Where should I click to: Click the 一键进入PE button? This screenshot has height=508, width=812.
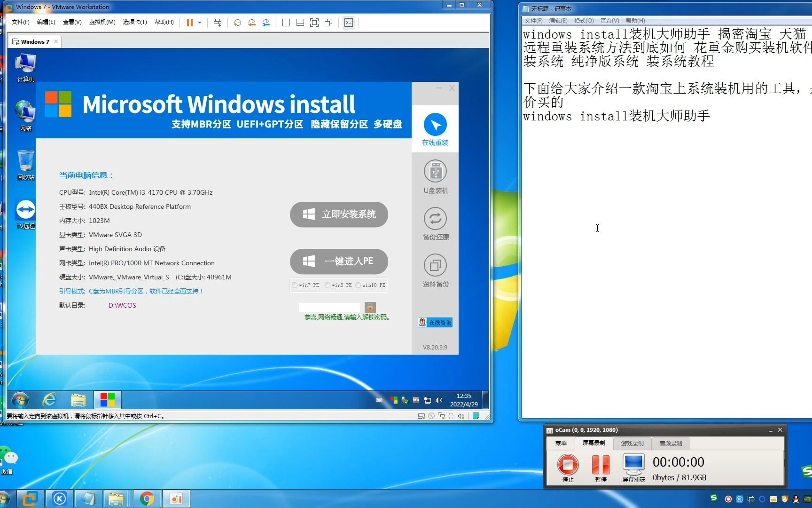click(339, 261)
